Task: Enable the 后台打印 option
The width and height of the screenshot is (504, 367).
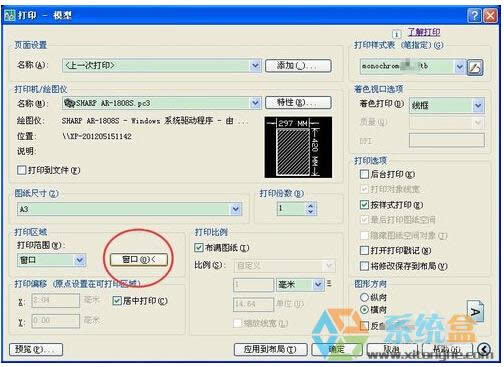Action: 364,174
